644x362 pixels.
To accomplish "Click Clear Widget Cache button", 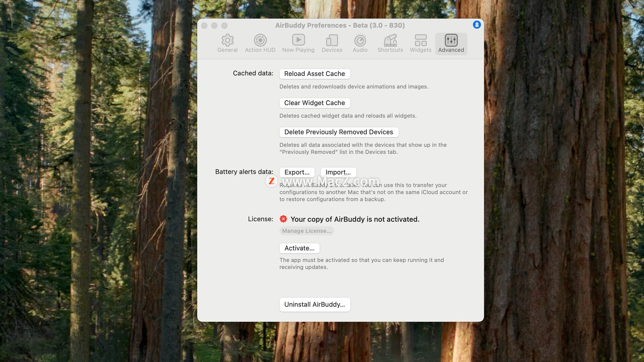I will tap(315, 103).
